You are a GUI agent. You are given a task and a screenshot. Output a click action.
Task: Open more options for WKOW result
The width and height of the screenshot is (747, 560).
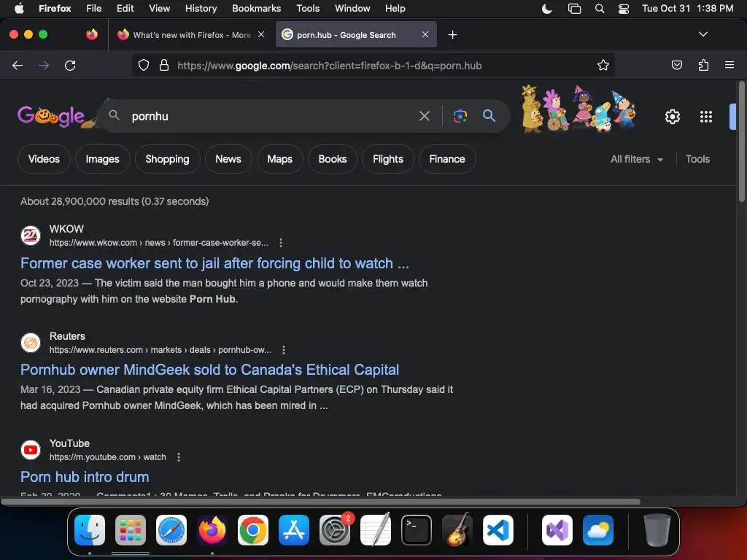click(x=281, y=243)
